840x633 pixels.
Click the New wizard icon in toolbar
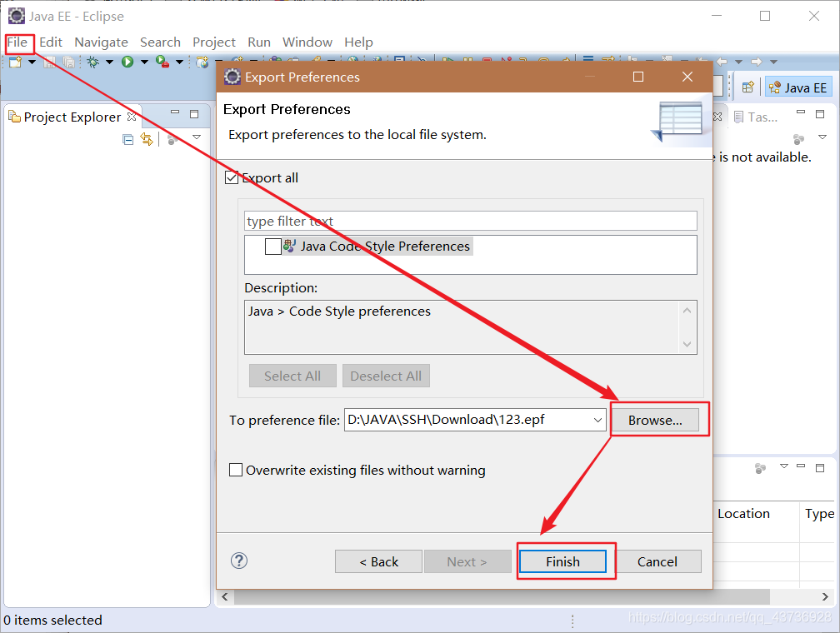[x=16, y=62]
